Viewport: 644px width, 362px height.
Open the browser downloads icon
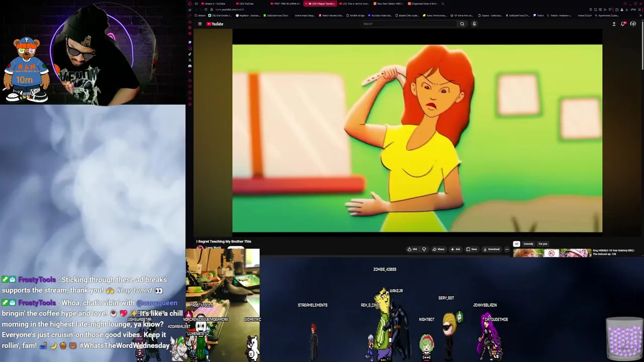(x=626, y=10)
